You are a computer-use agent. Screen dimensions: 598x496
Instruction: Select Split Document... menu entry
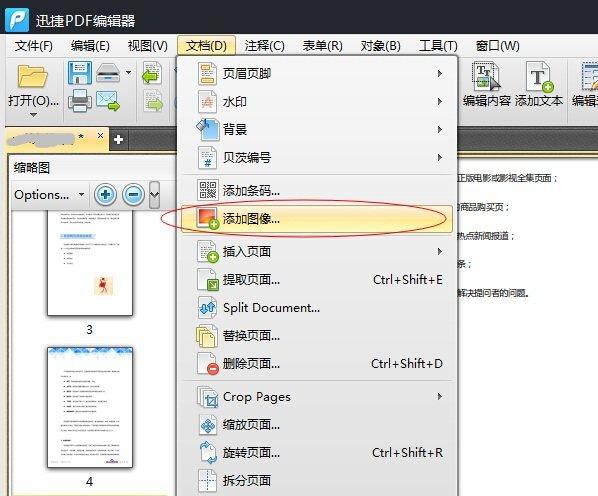pos(317,308)
